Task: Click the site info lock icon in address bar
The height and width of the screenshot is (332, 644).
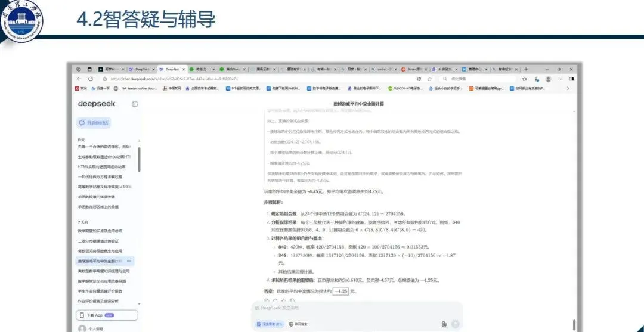Action: [105, 79]
